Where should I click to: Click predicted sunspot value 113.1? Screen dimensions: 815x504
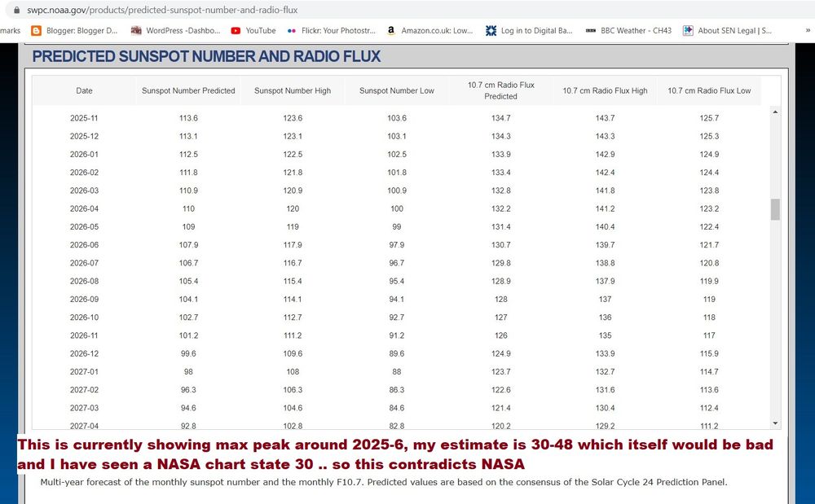point(188,136)
